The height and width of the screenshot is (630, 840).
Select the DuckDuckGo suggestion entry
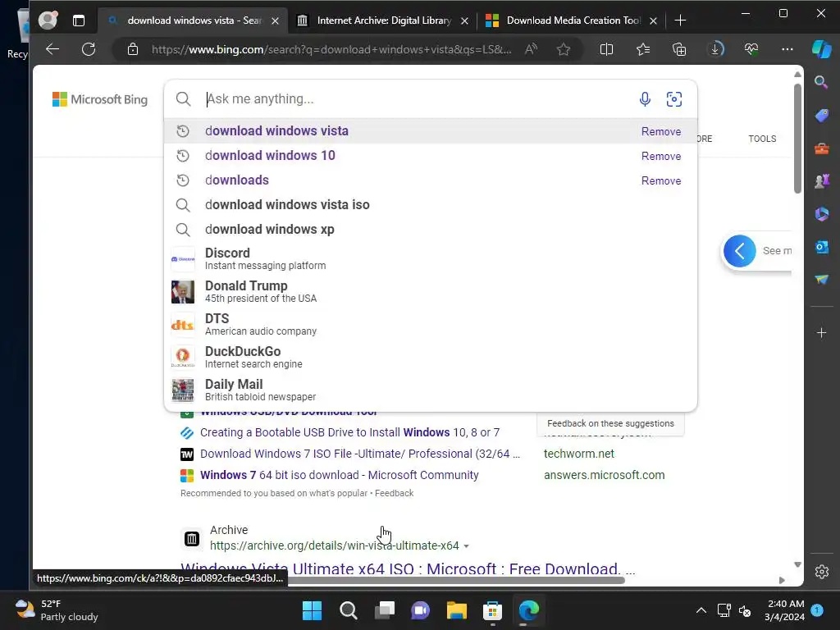(x=430, y=358)
